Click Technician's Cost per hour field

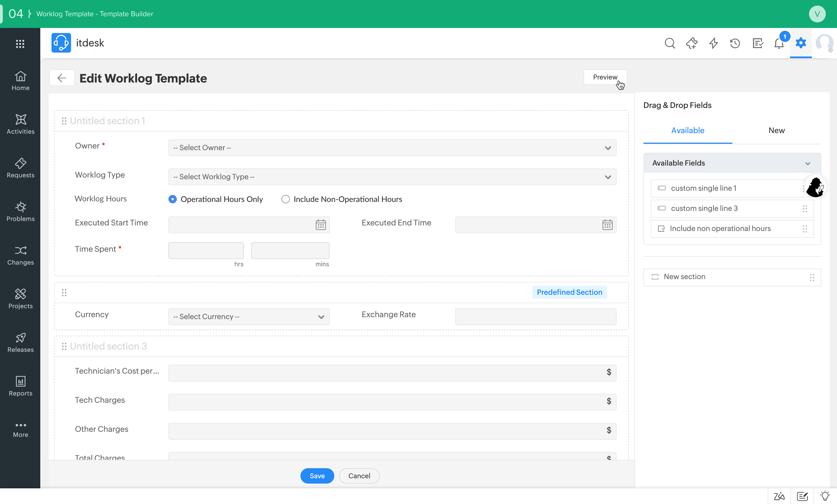[x=392, y=373]
